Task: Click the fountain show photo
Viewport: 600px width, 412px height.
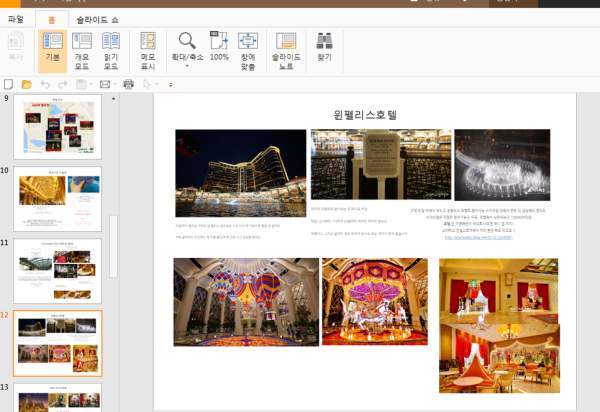Action: 502,165
